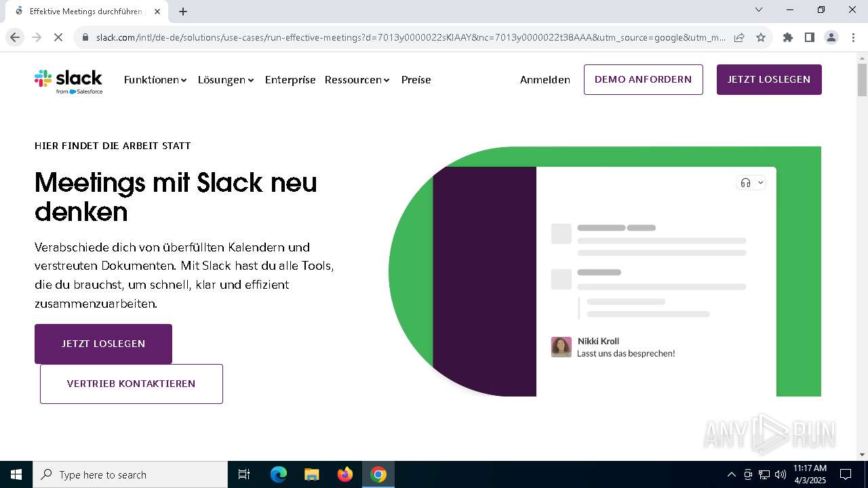The width and height of the screenshot is (868, 488).
Task: Show hidden system tray icons
Action: [731, 474]
